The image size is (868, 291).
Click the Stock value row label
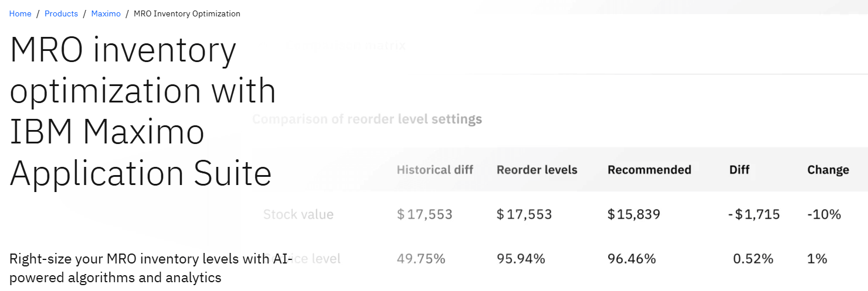[299, 214]
